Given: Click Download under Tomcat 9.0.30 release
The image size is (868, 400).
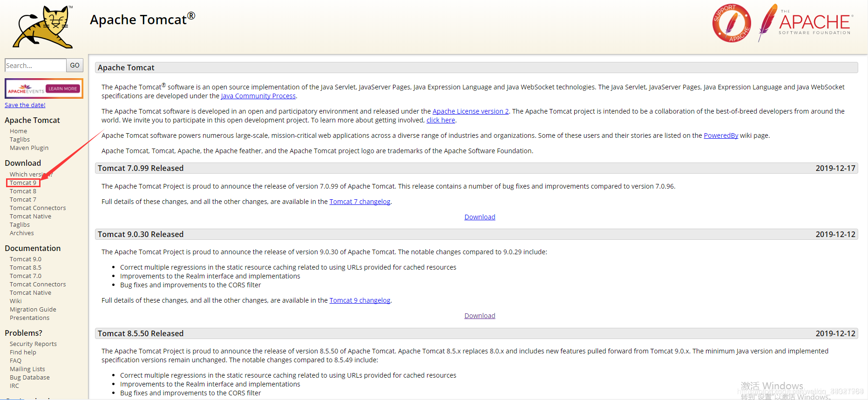Looking at the screenshot, I should 480,316.
